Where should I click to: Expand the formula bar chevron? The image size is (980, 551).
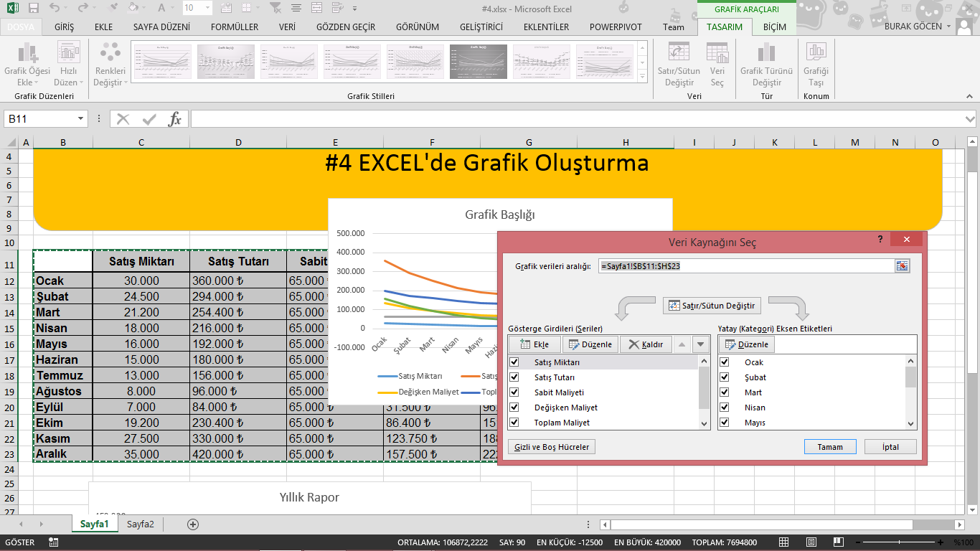(971, 119)
